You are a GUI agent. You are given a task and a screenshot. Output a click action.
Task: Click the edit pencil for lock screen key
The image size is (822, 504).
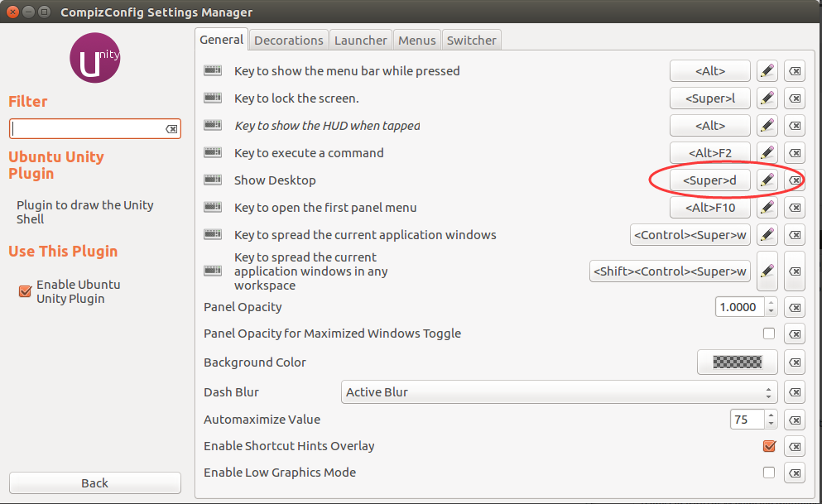tap(767, 98)
